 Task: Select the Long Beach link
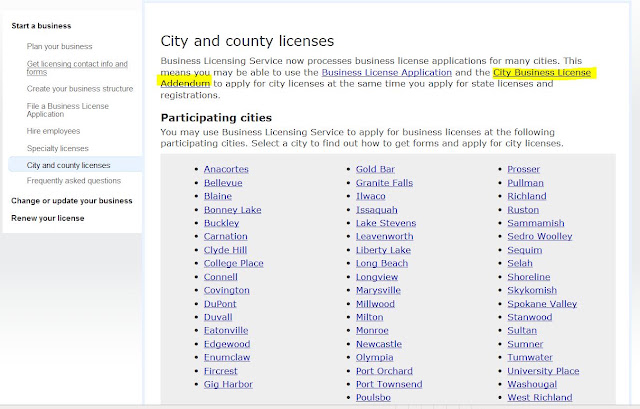point(382,264)
